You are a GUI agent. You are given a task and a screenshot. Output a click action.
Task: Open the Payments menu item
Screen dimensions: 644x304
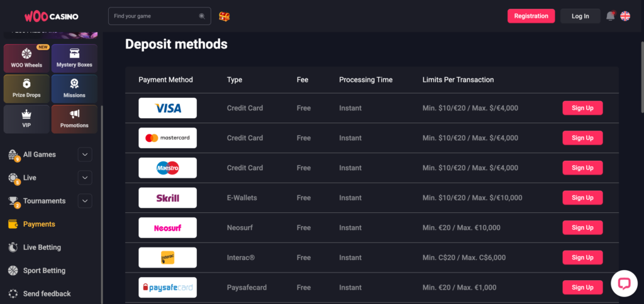(39, 224)
